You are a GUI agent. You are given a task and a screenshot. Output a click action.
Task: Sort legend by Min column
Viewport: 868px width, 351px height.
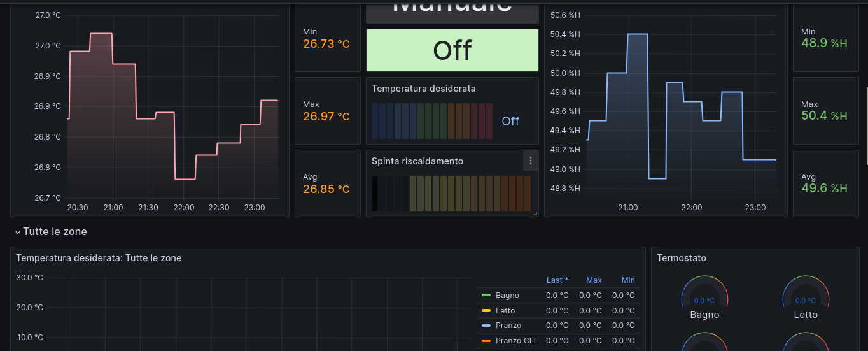(x=628, y=280)
